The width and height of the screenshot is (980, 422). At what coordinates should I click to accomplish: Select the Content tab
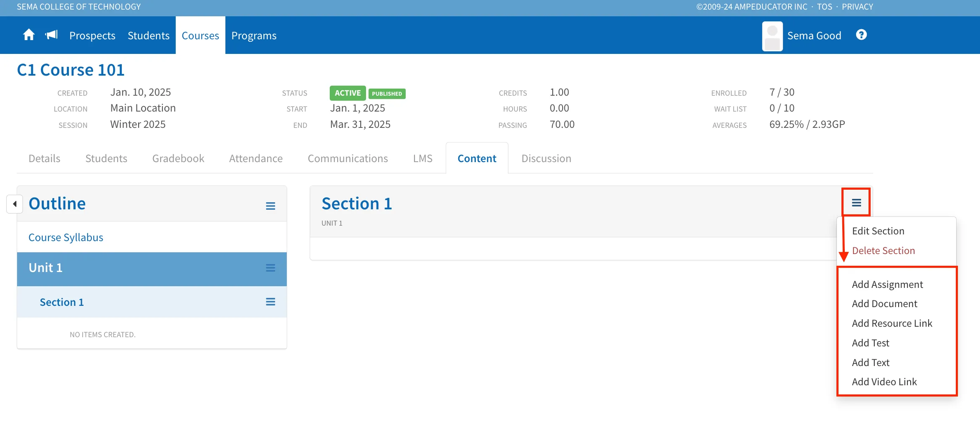[477, 158]
